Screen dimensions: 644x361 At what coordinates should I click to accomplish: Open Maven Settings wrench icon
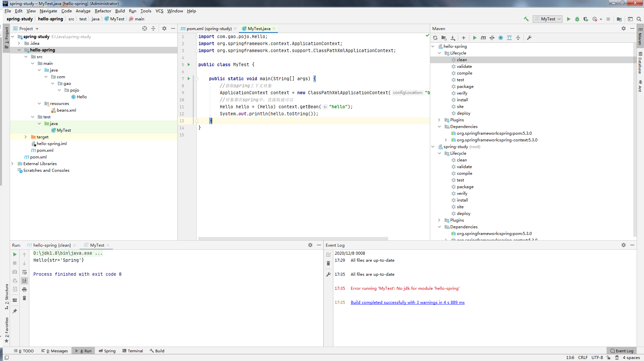[x=529, y=38]
